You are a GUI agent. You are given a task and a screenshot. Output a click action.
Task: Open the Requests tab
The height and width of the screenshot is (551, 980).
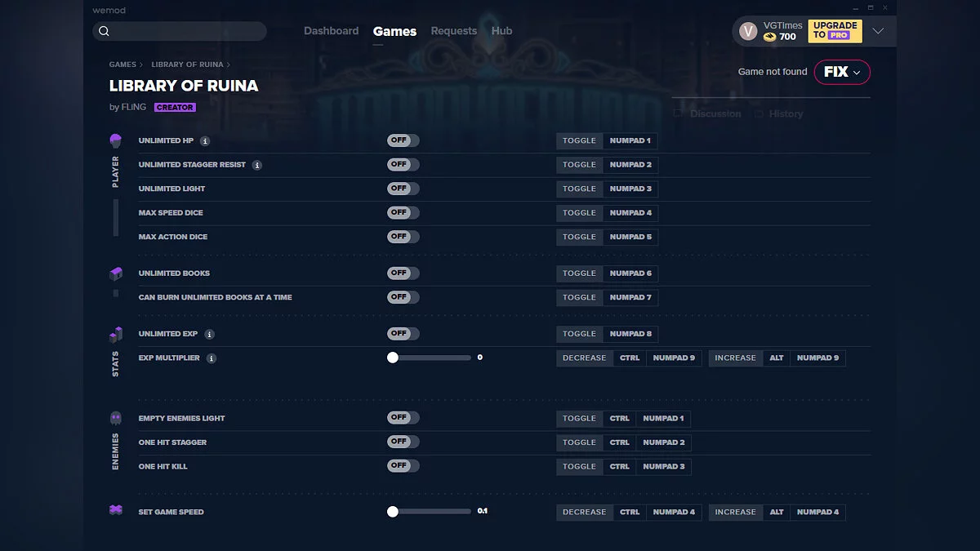tap(454, 31)
